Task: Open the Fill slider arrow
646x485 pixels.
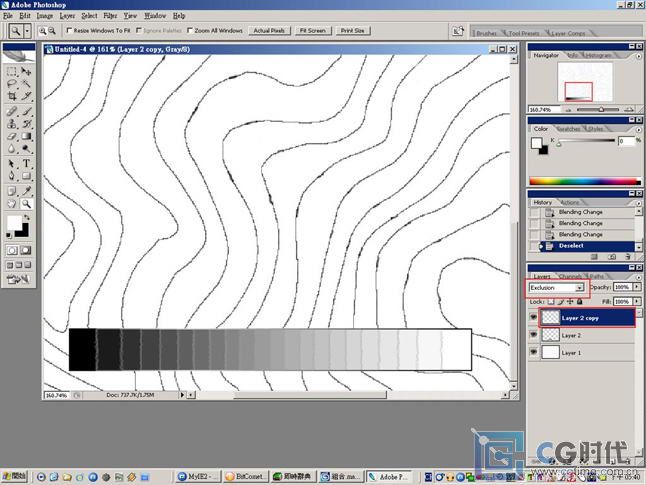Action: click(x=637, y=302)
